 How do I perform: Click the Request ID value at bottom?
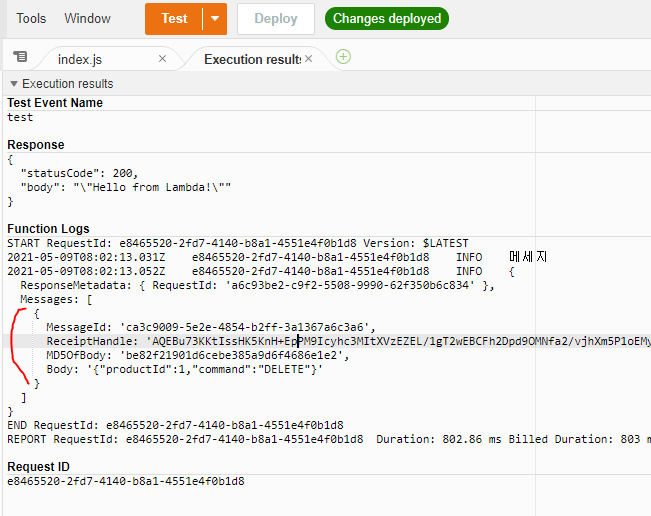[126, 482]
